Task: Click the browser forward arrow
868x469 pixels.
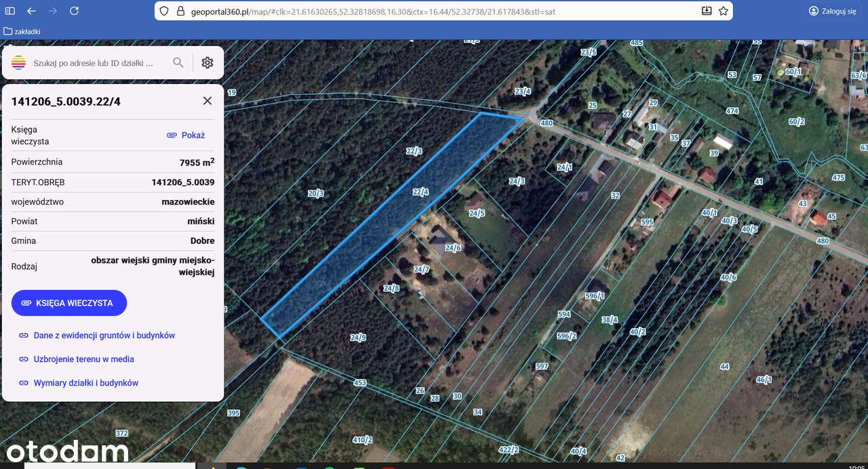Action: (x=53, y=11)
